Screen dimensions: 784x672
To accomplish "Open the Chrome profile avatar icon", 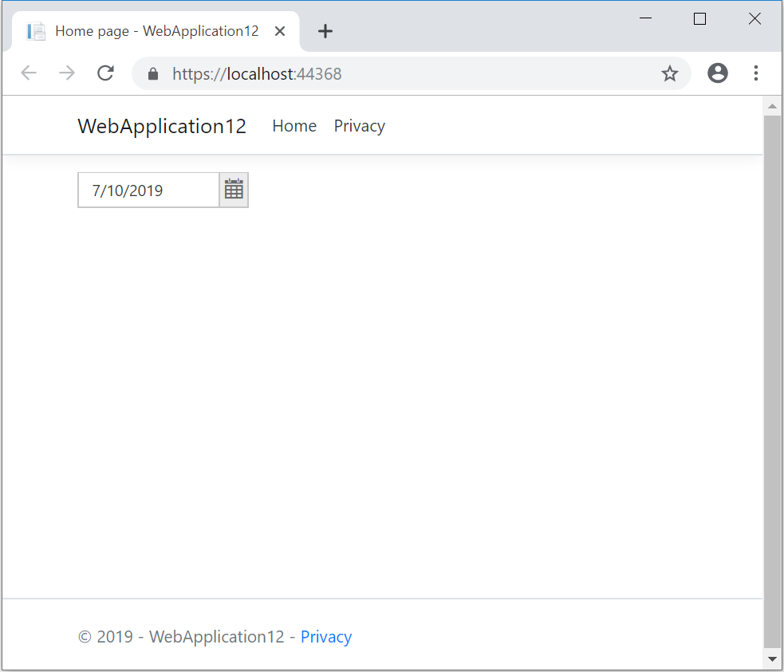I will tap(718, 73).
